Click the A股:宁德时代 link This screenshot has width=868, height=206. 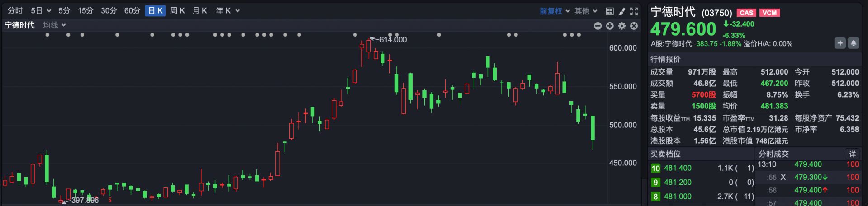(671, 44)
